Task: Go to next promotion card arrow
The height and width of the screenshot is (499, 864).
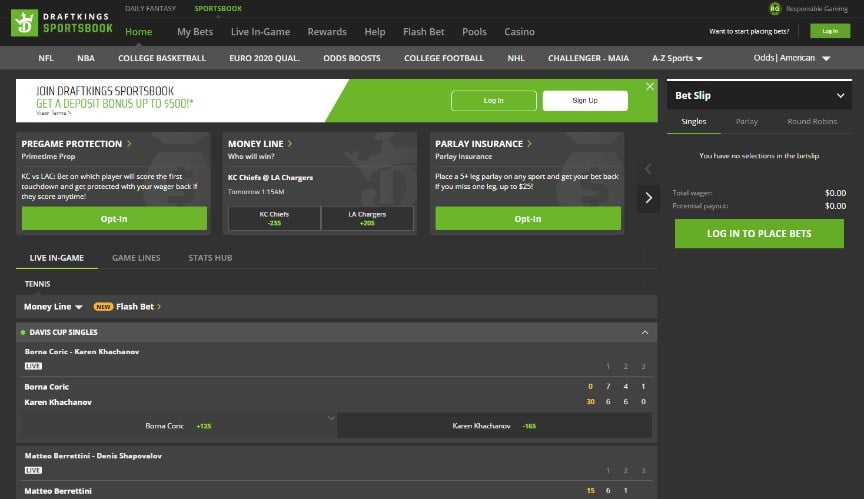Action: click(x=649, y=198)
